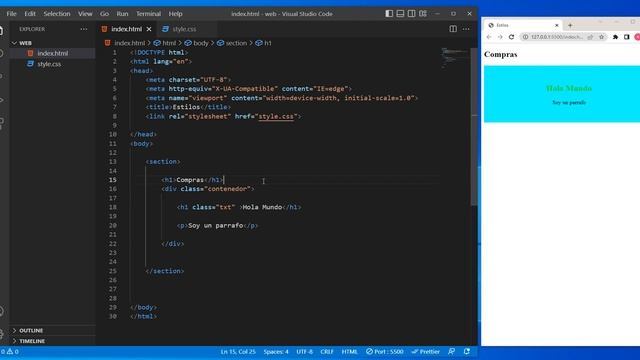Click the browser address bar URL
640x360 pixels.
click(557, 37)
